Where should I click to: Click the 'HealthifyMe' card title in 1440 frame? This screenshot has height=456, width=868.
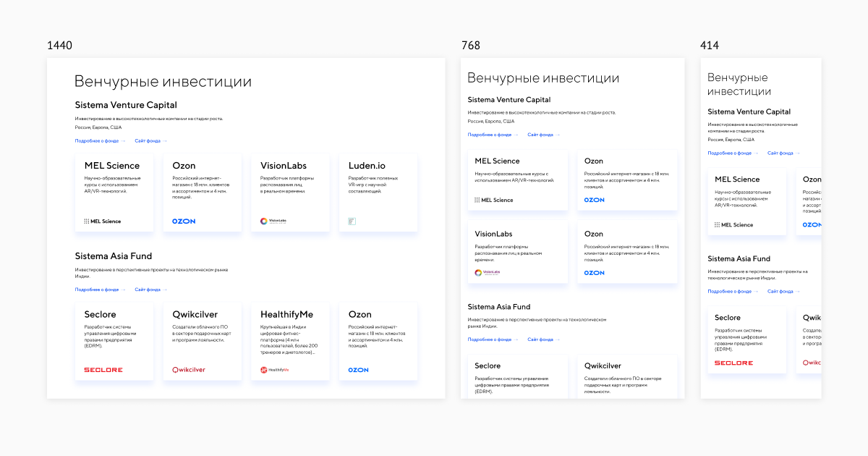click(287, 315)
